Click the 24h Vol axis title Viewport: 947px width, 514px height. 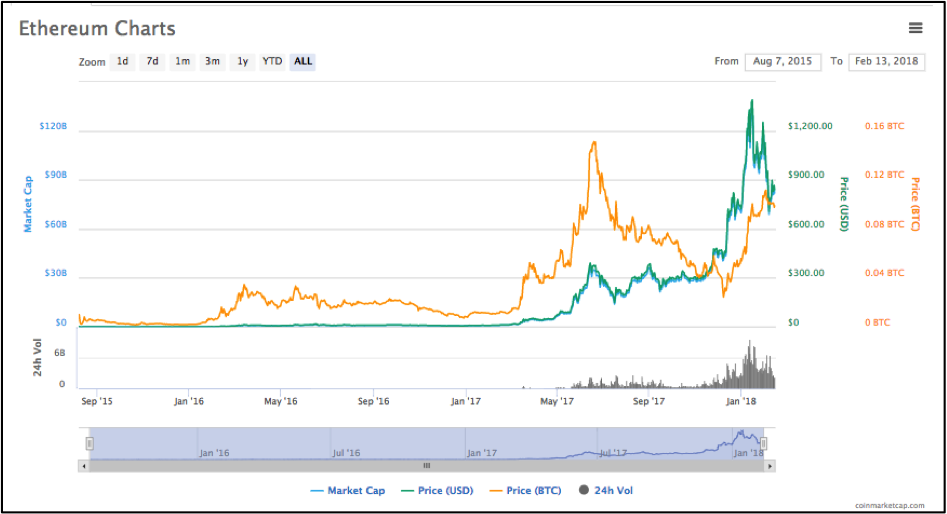click(37, 358)
